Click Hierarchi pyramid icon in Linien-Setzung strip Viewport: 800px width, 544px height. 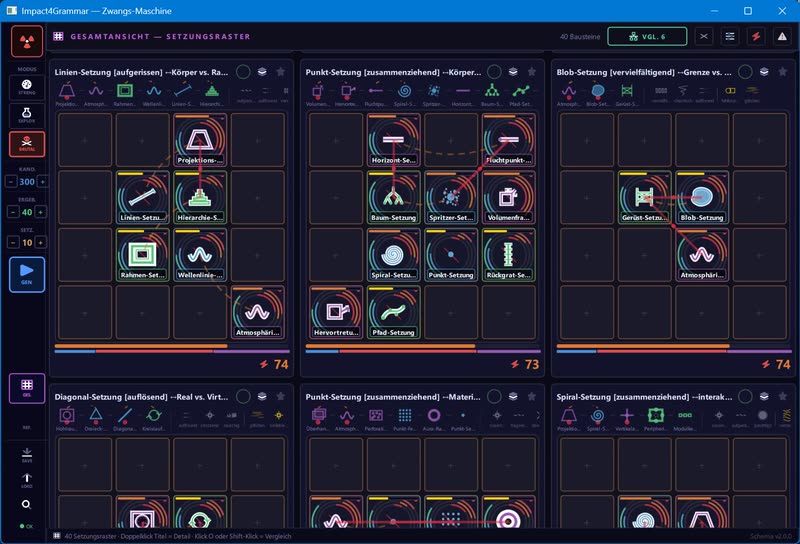tap(212, 91)
